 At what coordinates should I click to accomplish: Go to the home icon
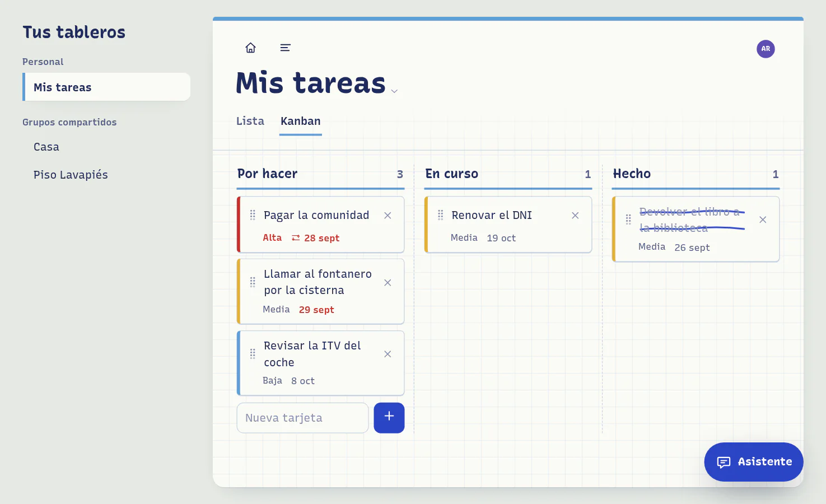click(250, 48)
